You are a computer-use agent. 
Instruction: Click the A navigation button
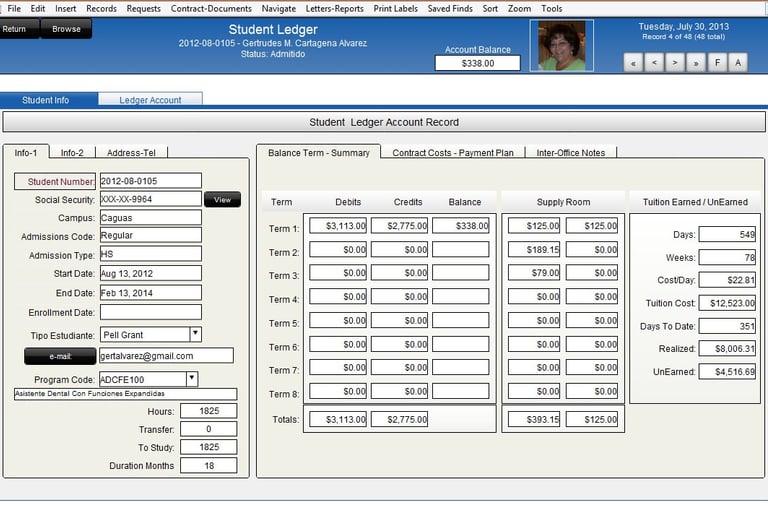click(738, 63)
